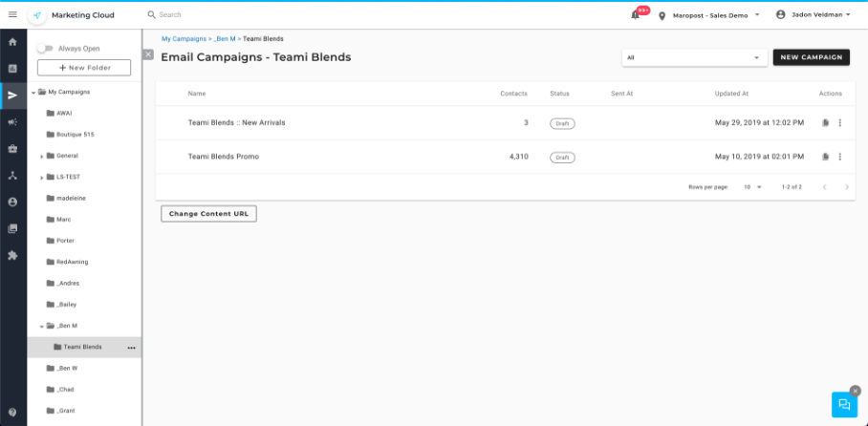This screenshot has height=426, width=868.
Task: Open Teami Blends folder options ellipsis
Action: click(x=131, y=348)
